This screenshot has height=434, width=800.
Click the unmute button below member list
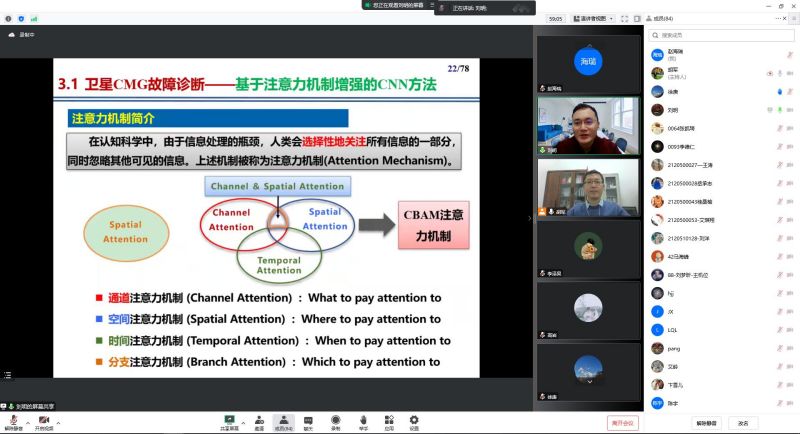(x=707, y=422)
